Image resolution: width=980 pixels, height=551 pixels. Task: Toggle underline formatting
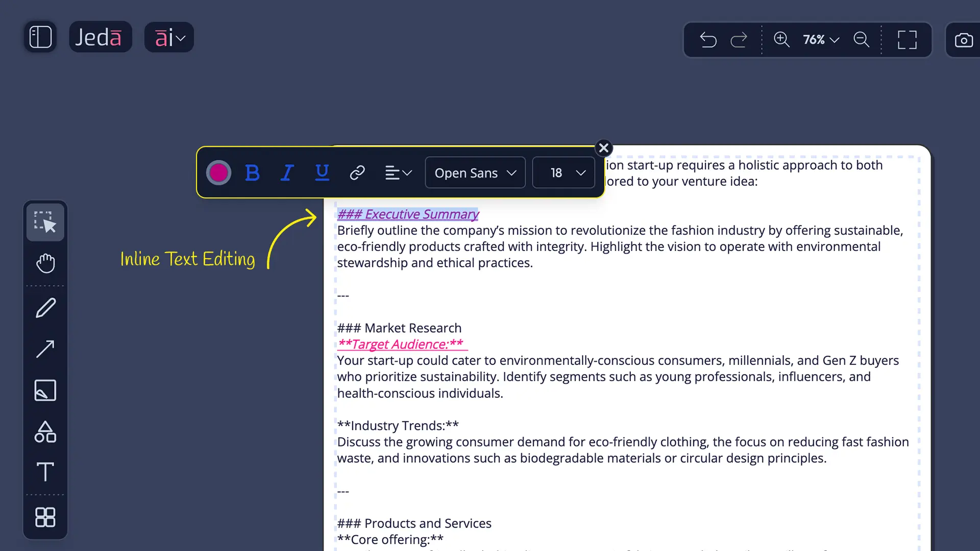pos(322,172)
